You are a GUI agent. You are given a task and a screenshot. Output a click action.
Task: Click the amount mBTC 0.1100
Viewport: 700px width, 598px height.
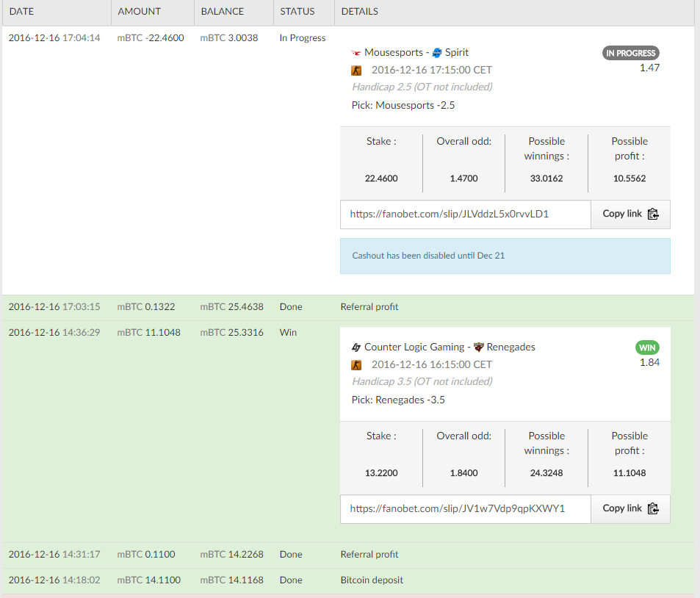(x=146, y=555)
